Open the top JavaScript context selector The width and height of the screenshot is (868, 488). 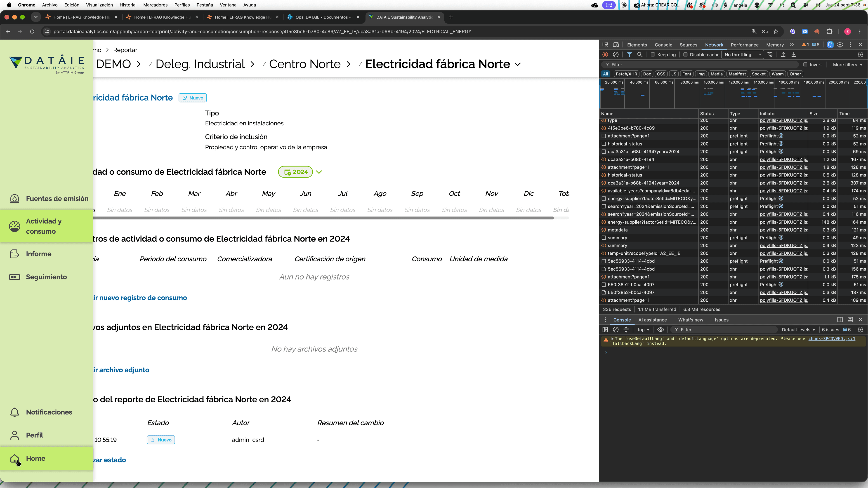643,330
